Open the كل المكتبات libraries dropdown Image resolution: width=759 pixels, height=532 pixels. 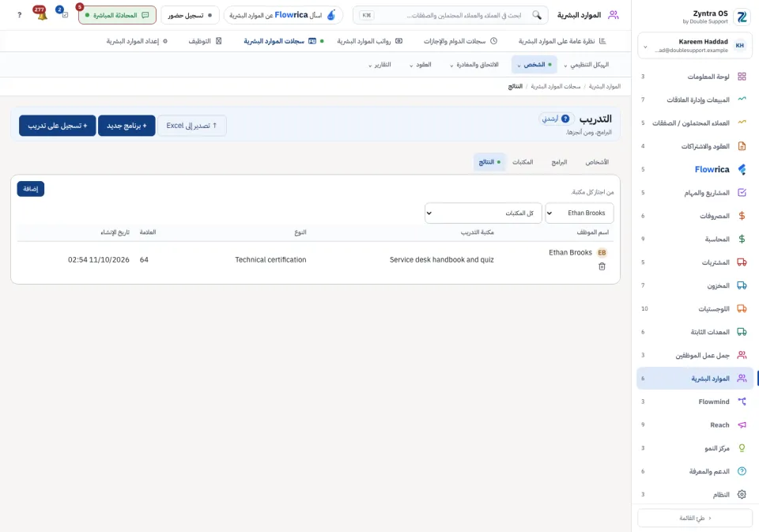(x=483, y=213)
